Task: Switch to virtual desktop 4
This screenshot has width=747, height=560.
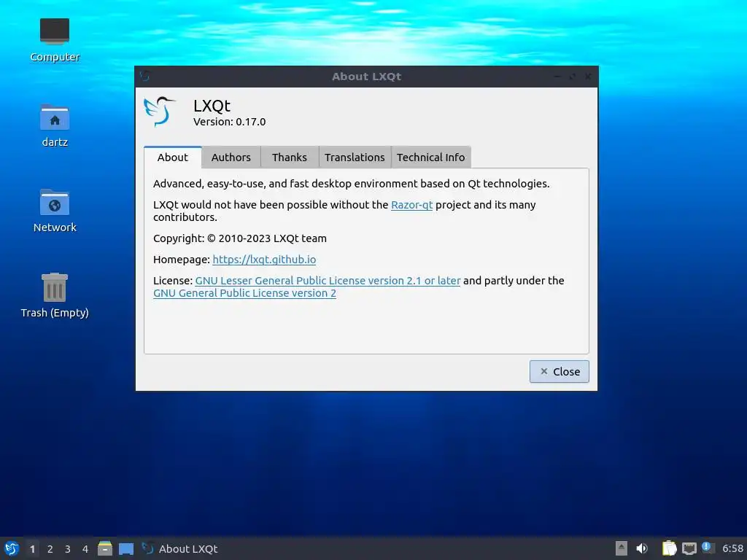Action: pos(85,549)
